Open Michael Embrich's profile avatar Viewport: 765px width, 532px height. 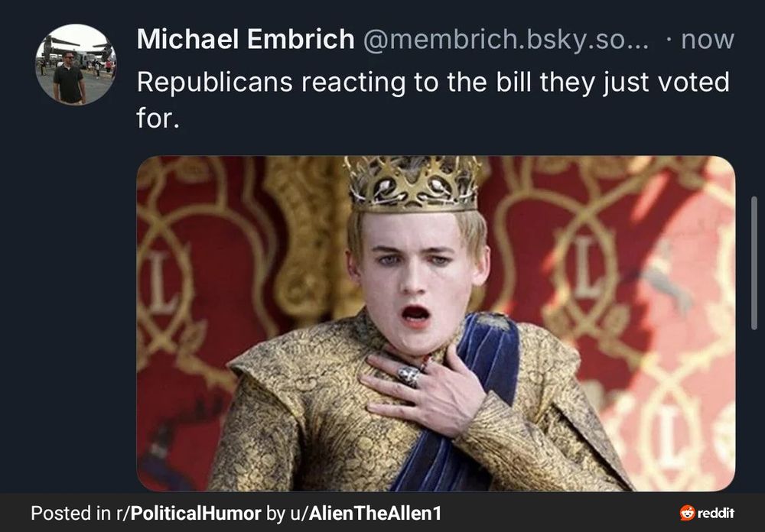76,64
